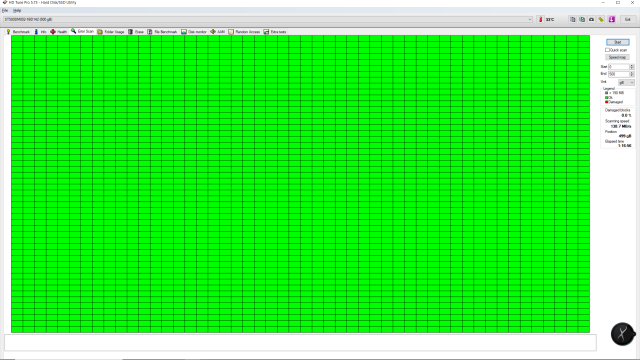Image resolution: width=640 pixels, height=360 pixels.
Task: Click the End position input field
Action: pyautogui.click(x=618, y=74)
